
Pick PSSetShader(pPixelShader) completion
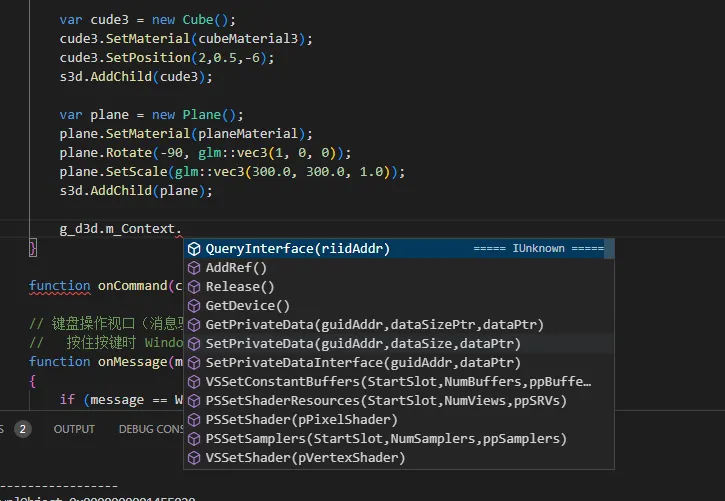coord(399,419)
